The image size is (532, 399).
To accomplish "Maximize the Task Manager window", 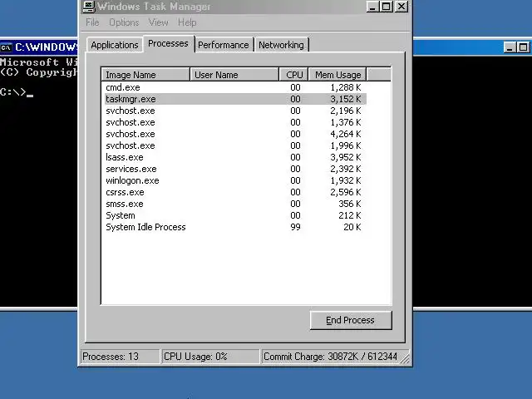I will pyautogui.click(x=386, y=7).
